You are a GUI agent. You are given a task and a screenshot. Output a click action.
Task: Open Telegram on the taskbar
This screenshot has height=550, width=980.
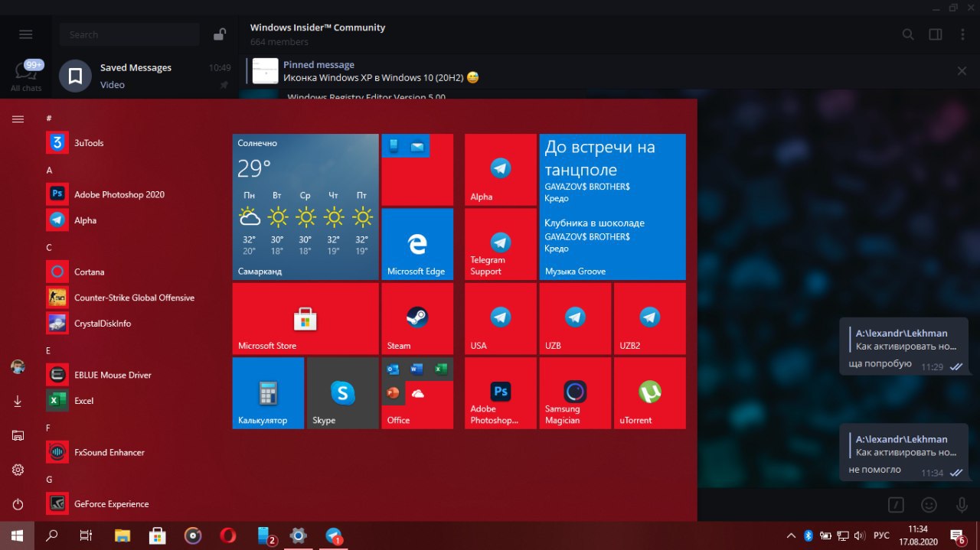pyautogui.click(x=333, y=535)
